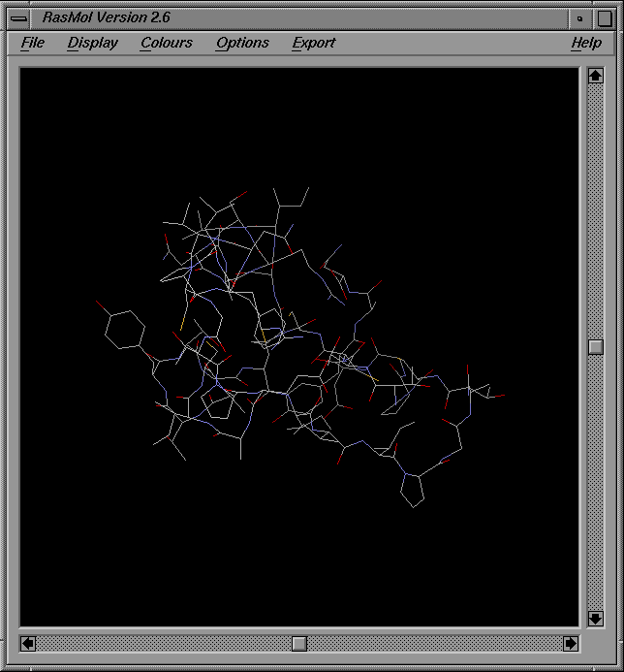Pick the hexagonal ring on molecule's left side

[124, 329]
